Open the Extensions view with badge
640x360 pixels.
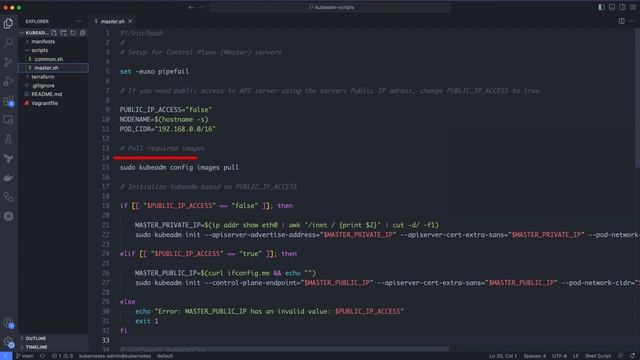(x=8, y=101)
